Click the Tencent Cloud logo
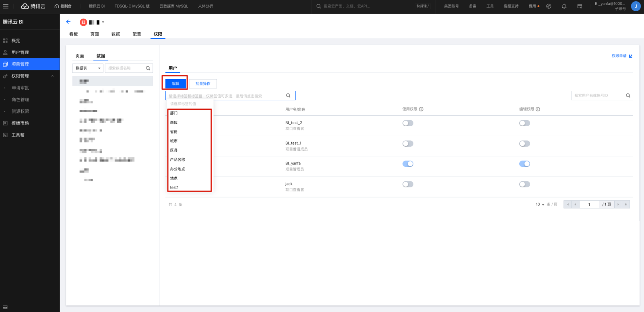This screenshot has width=644, height=312. (x=33, y=6)
